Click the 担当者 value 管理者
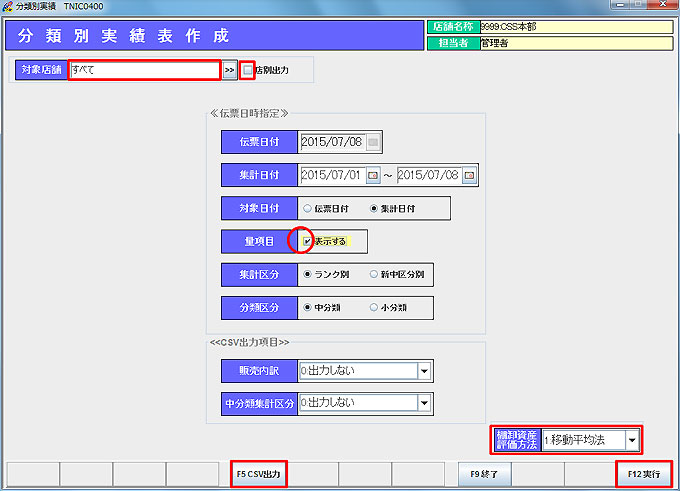The image size is (680, 491). click(x=576, y=43)
